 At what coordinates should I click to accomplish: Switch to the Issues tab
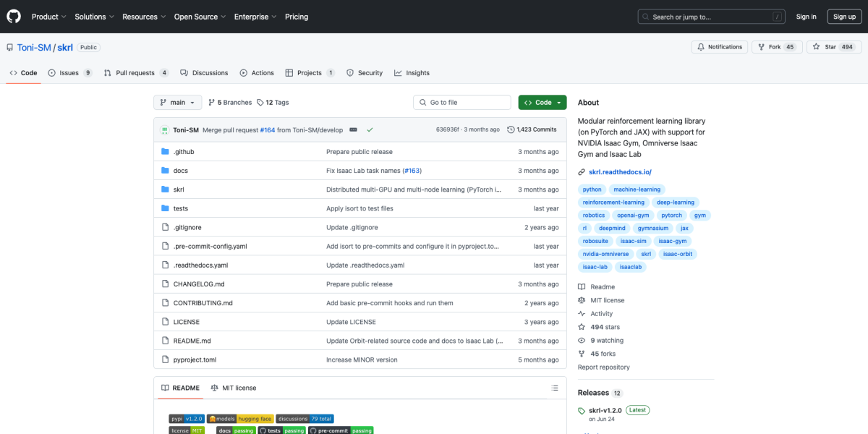69,73
